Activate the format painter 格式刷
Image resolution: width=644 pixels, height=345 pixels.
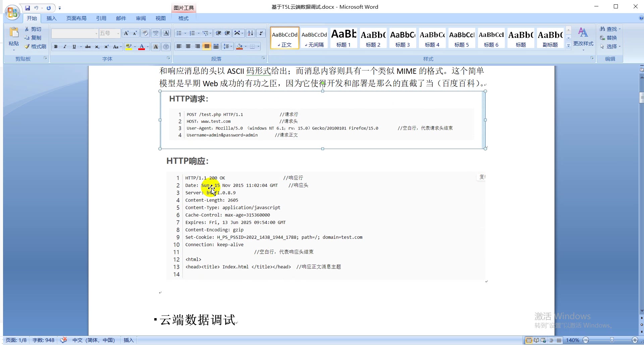pyautogui.click(x=35, y=46)
